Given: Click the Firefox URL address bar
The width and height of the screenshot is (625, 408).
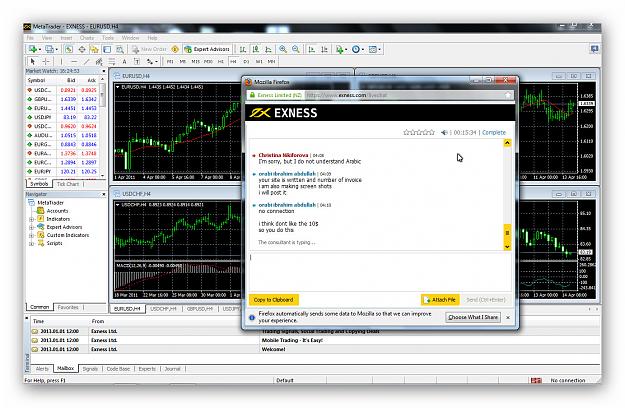Looking at the screenshot, I should [x=405, y=95].
